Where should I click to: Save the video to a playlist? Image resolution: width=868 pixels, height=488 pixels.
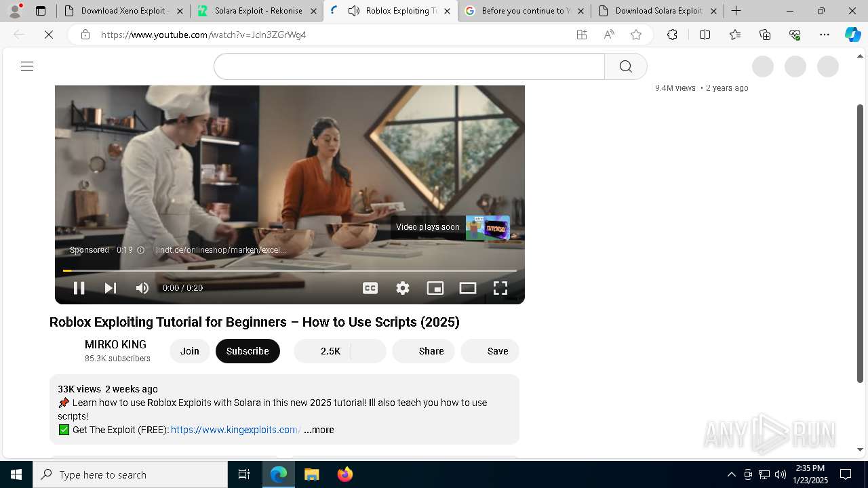pyautogui.click(x=490, y=351)
